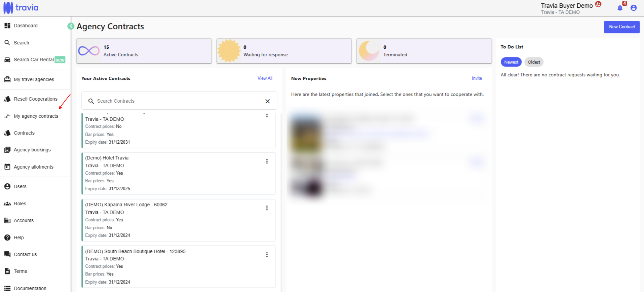
Task: Go to Dashboard menu item
Action: [x=26, y=26]
